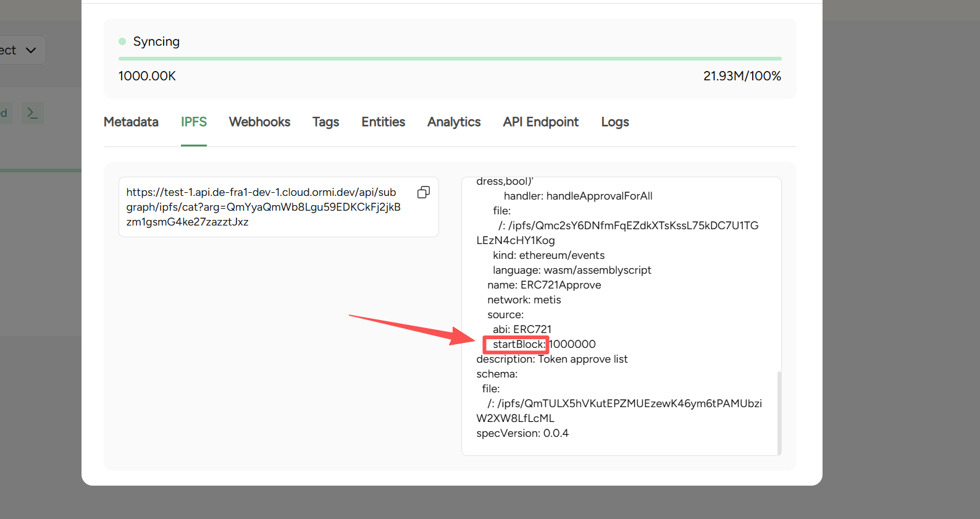The height and width of the screenshot is (519, 980).
Task: Click the 'name: ERC721Approve' line
Action: click(x=544, y=285)
